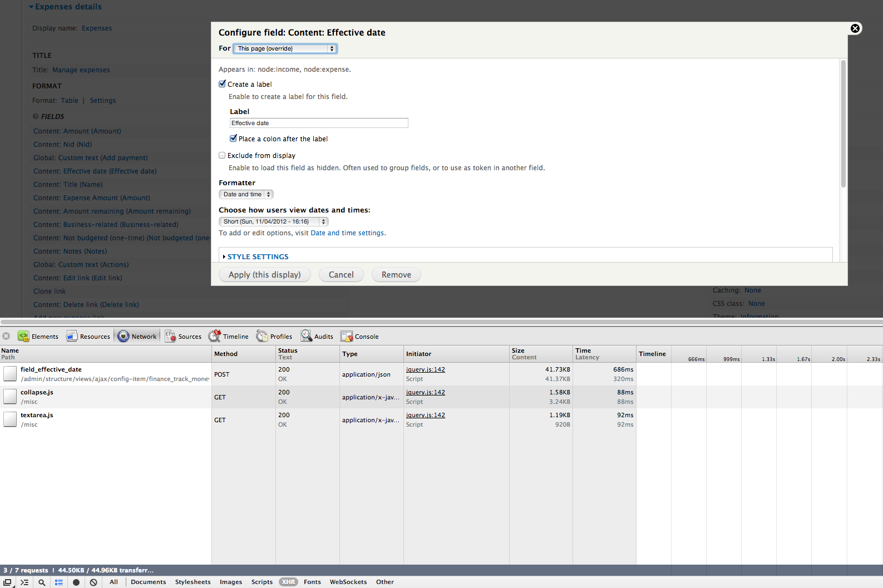Filter network requests by Stylesheets
This screenshot has height=588, width=883.
pyautogui.click(x=193, y=582)
